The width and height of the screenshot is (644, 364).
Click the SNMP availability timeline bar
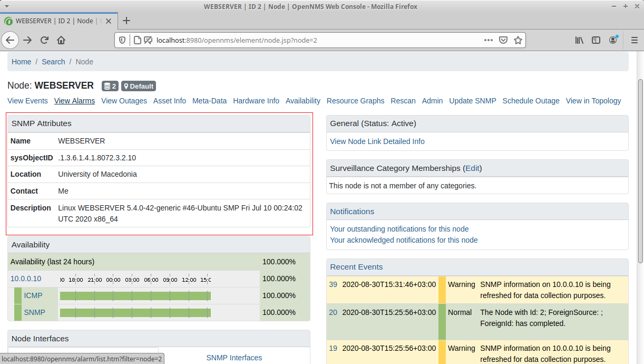[x=135, y=313]
